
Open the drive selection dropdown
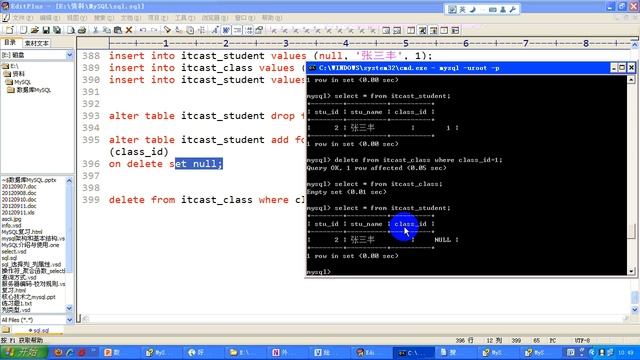(x=69, y=55)
